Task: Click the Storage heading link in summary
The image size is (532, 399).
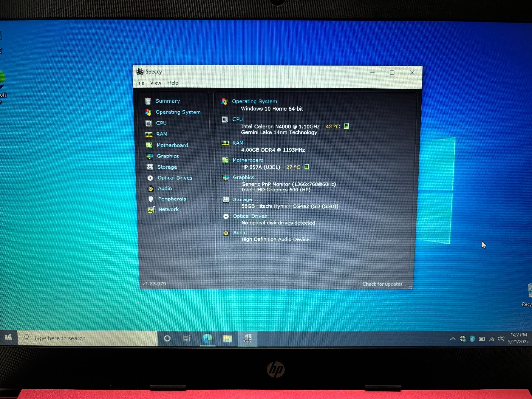Action: point(242,199)
